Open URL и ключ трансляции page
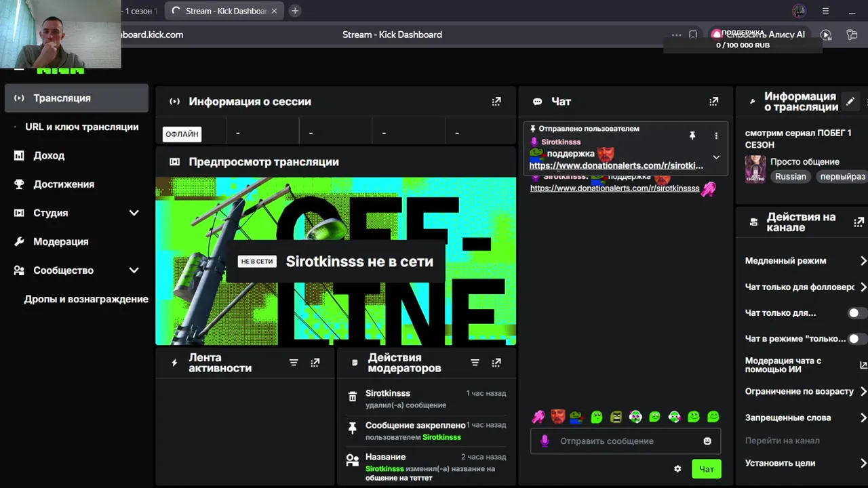Screen dimensions: 868x488 [x=81, y=127]
